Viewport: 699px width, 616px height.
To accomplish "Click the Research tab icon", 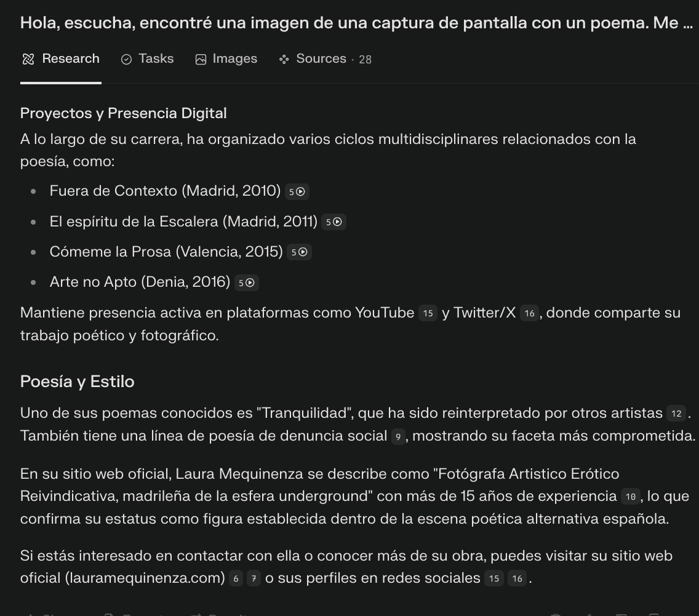I will [28, 59].
